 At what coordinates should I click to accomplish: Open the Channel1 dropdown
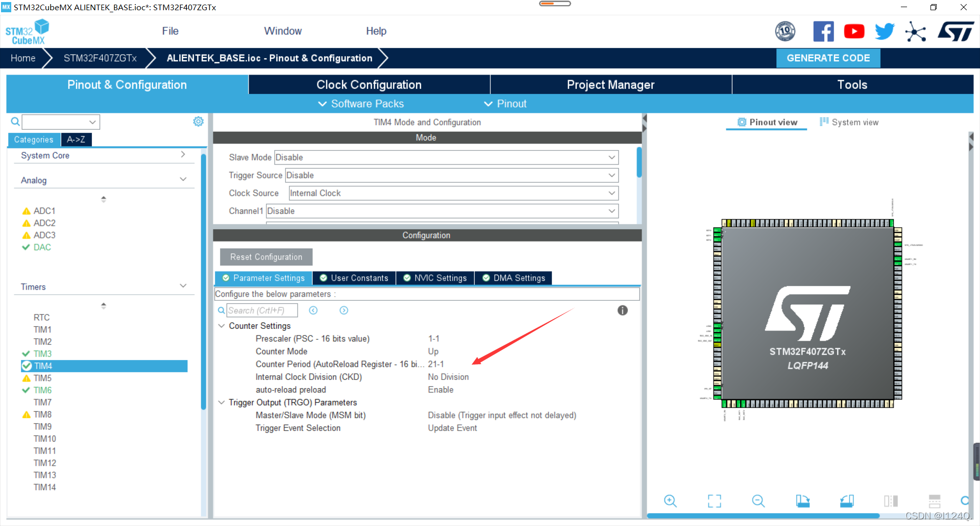click(x=443, y=211)
